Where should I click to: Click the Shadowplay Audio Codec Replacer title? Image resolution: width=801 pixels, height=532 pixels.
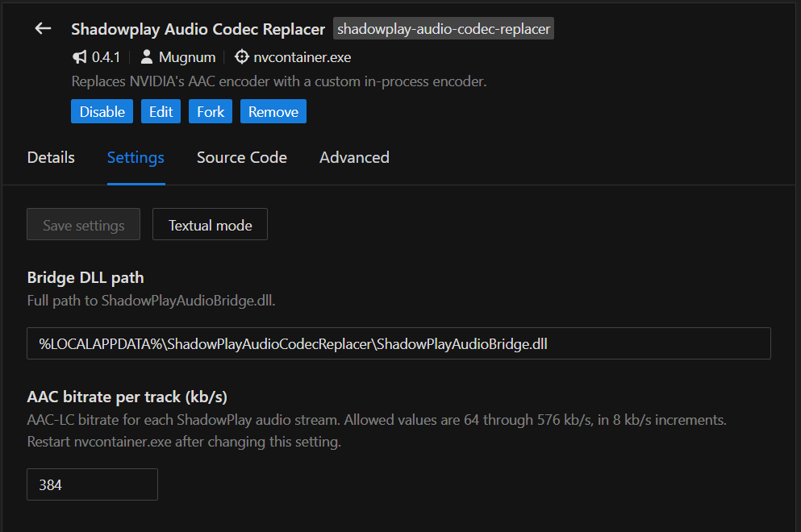coord(198,29)
